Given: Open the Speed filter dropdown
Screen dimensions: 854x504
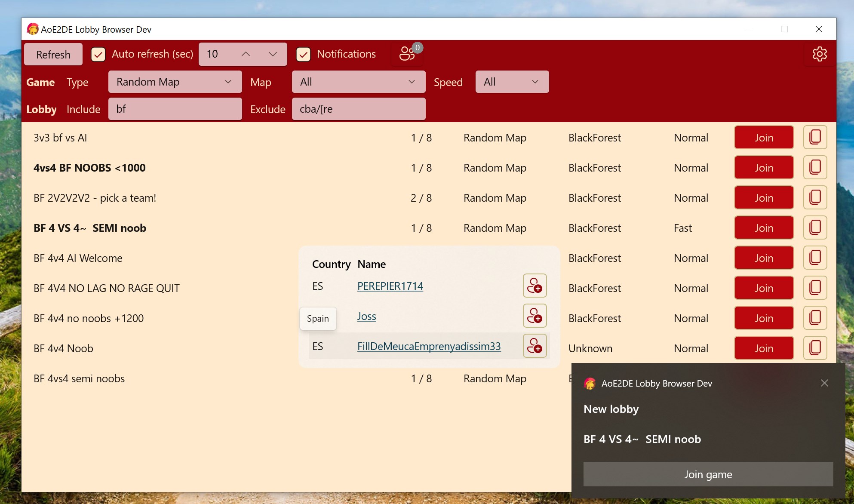Looking at the screenshot, I should pyautogui.click(x=512, y=82).
